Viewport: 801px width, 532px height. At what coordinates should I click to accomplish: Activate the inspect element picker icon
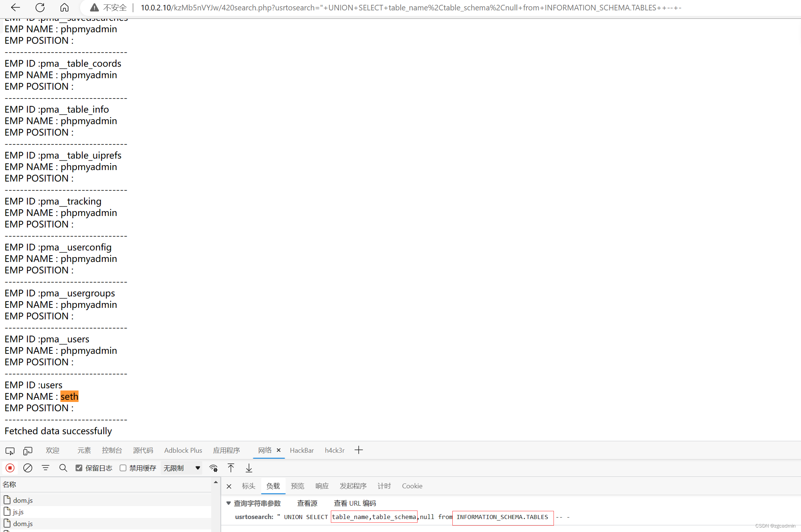[x=10, y=450]
